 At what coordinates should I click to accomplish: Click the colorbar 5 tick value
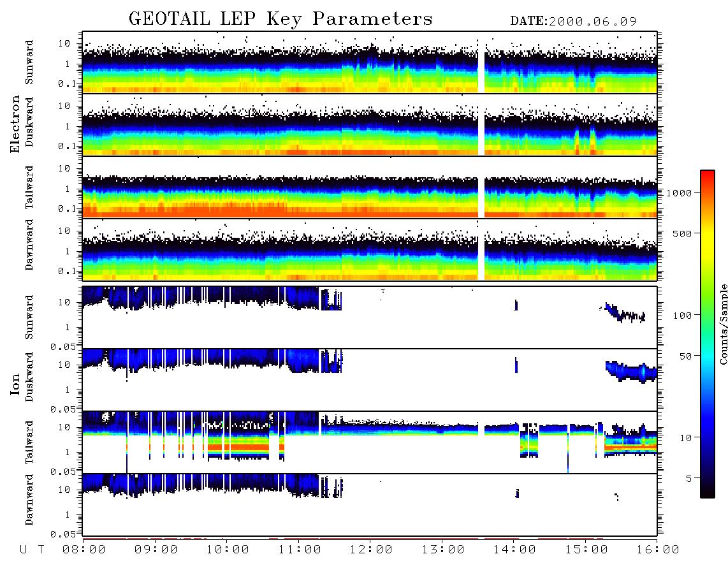tap(690, 479)
